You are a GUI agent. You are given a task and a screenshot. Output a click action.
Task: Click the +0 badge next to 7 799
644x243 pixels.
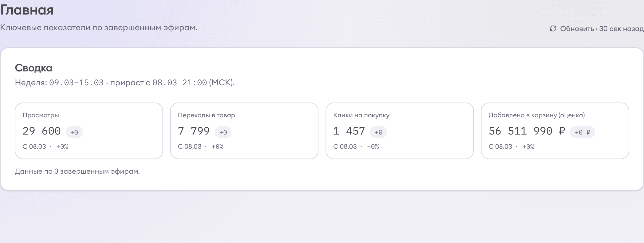pyautogui.click(x=223, y=132)
